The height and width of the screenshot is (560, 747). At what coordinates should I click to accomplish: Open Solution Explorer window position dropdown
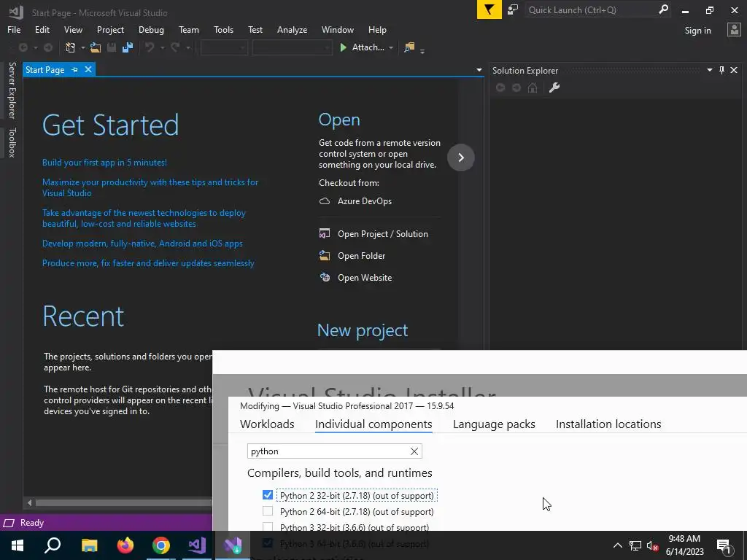click(x=709, y=70)
